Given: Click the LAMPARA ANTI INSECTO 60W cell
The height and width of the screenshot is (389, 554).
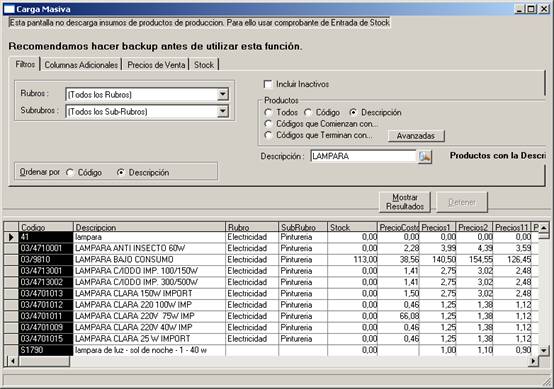Looking at the screenshot, I should [149, 248].
